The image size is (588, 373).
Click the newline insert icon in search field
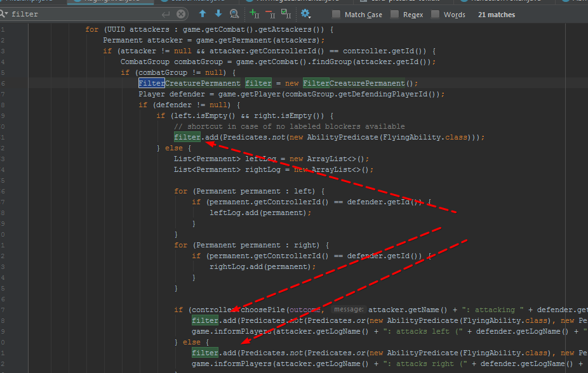(x=164, y=13)
